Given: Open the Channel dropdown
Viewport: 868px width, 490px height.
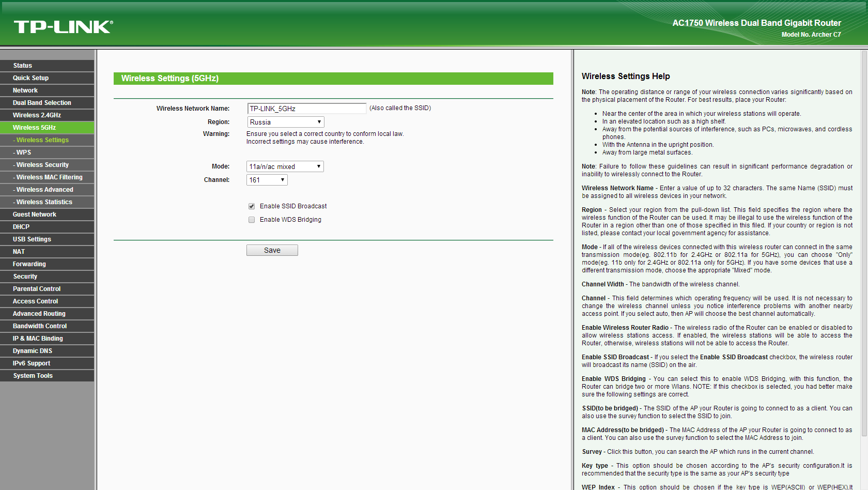Looking at the screenshot, I should click(267, 180).
